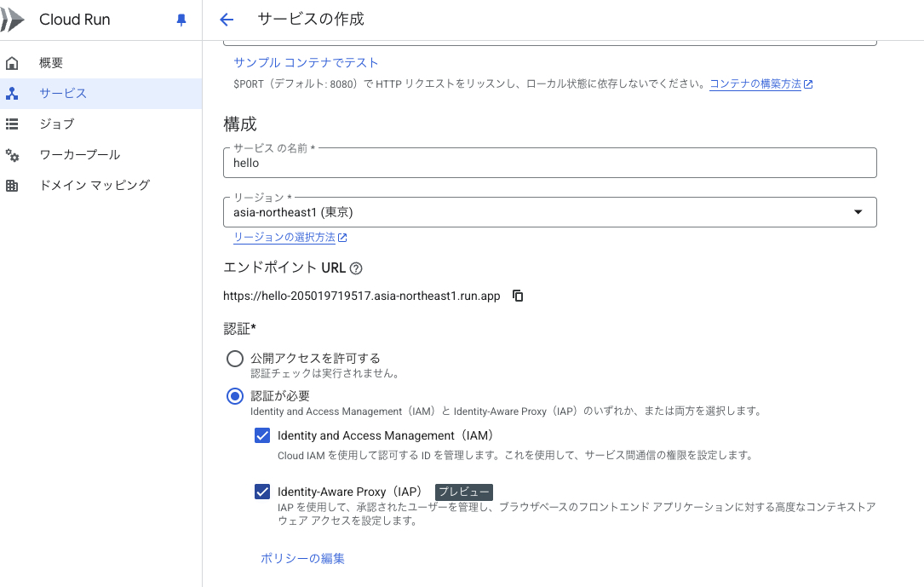Click the pin icon beside Cloud Run
This screenshot has width=924, height=587.
click(x=181, y=20)
